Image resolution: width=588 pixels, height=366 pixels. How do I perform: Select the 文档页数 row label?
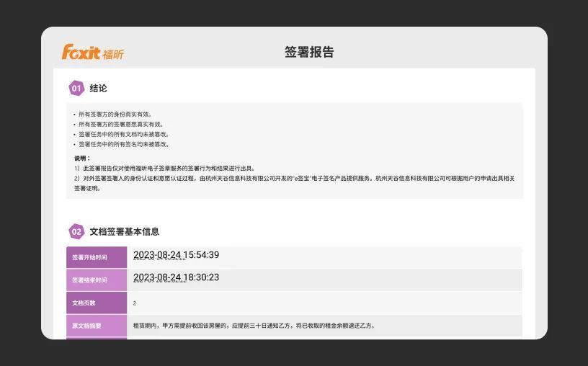pos(84,303)
